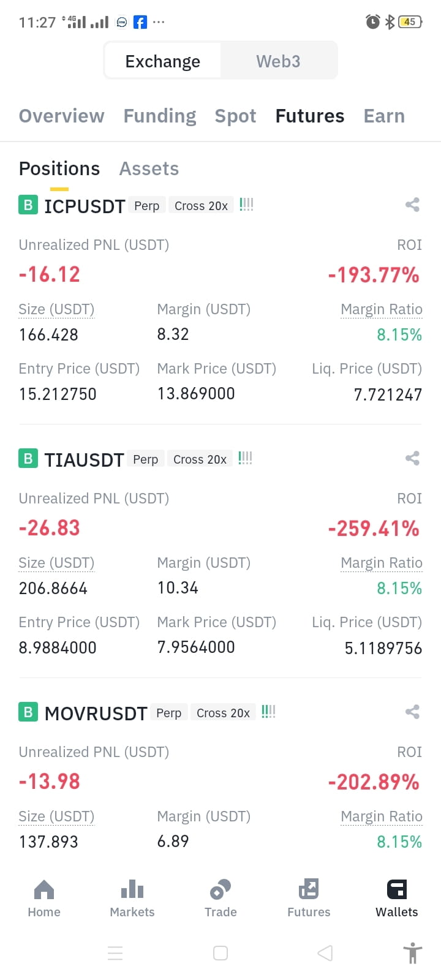The image size is (441, 980).
Task: Open the Earn tab
Action: [x=384, y=116]
